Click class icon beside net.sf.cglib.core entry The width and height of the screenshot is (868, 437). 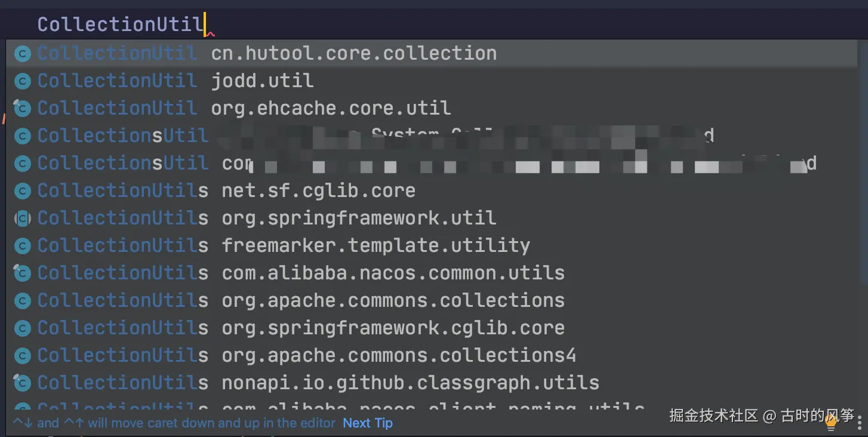(x=22, y=191)
